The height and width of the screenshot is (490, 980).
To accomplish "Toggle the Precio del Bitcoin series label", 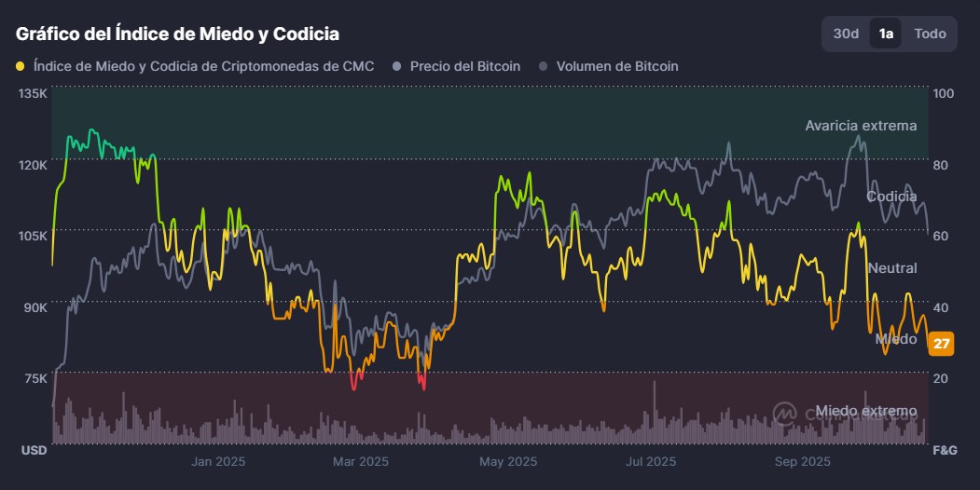I will [465, 66].
